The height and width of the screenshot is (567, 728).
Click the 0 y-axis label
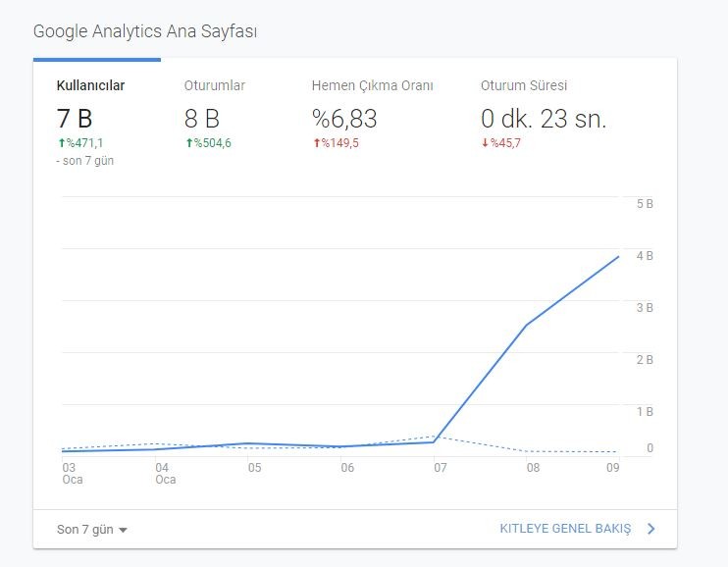pyautogui.click(x=650, y=448)
